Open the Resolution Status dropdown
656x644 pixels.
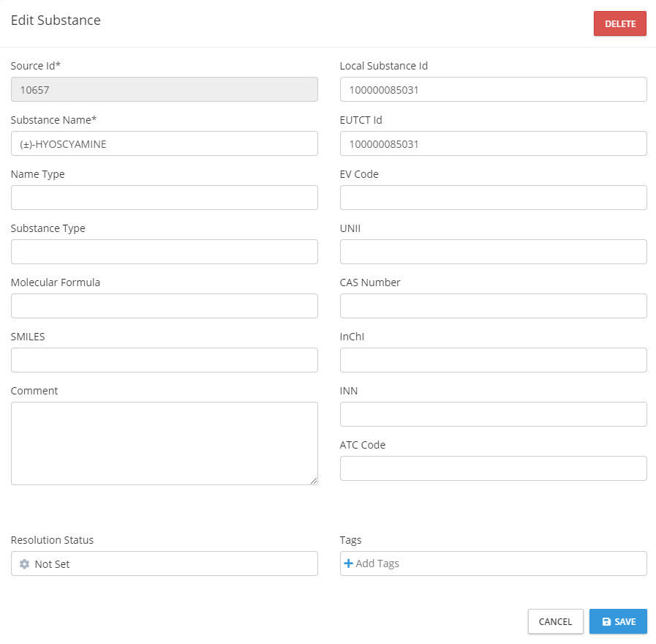(164, 563)
